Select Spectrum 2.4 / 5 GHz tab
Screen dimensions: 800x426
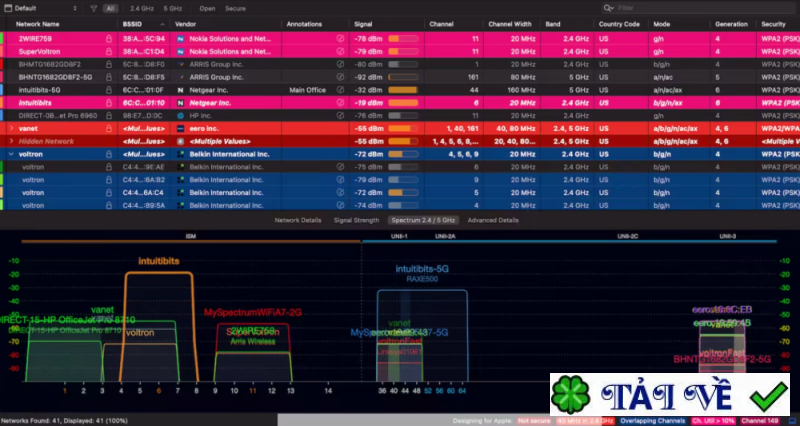[x=423, y=220]
